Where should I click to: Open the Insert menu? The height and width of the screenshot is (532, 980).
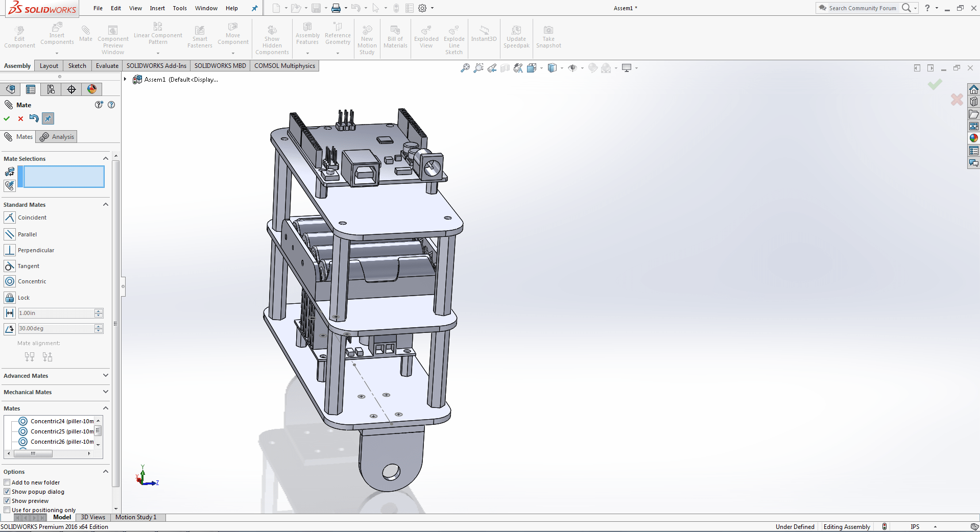[x=157, y=8]
